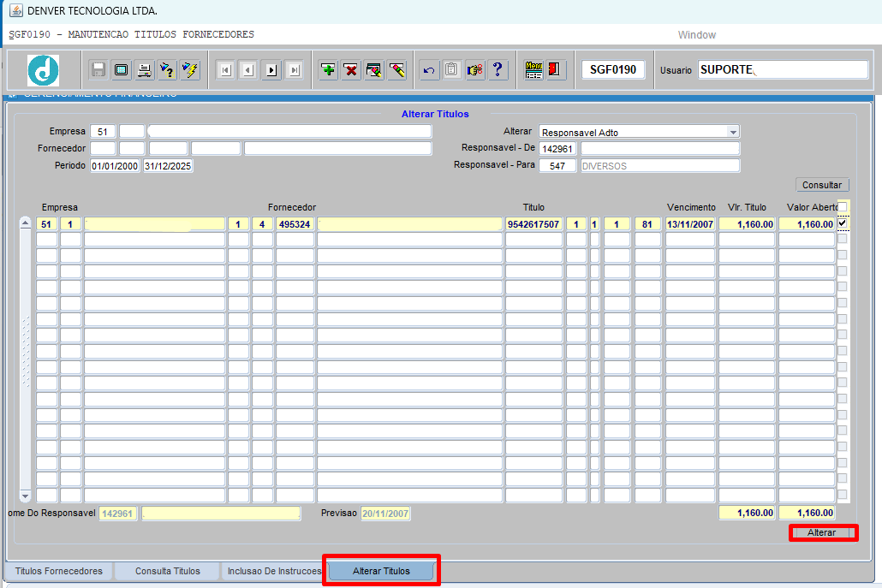The image size is (882, 588).
Task: Switch to the Consulta Titulos tab
Action: click(x=167, y=571)
